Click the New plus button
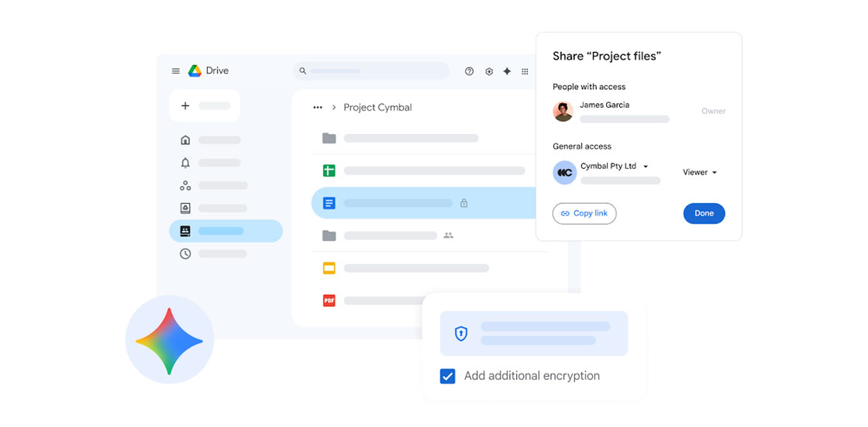The height and width of the screenshot is (427, 868). 204,106
